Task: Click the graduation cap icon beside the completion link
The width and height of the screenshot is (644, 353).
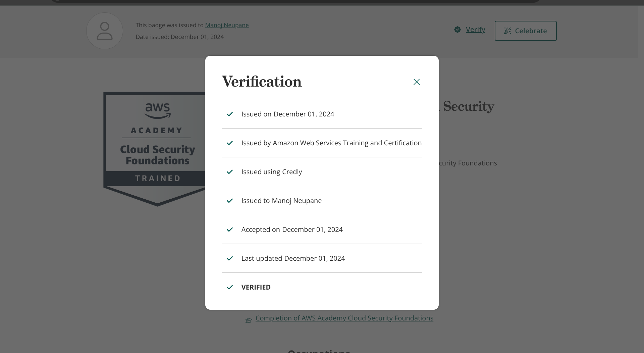Action: (249, 320)
